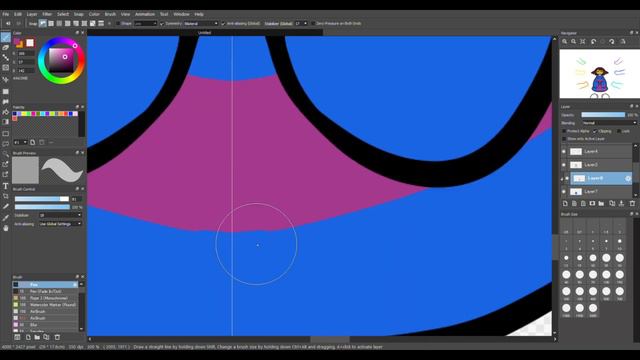Merge layer down in Layer panel
The image size is (640, 360).
621,203
